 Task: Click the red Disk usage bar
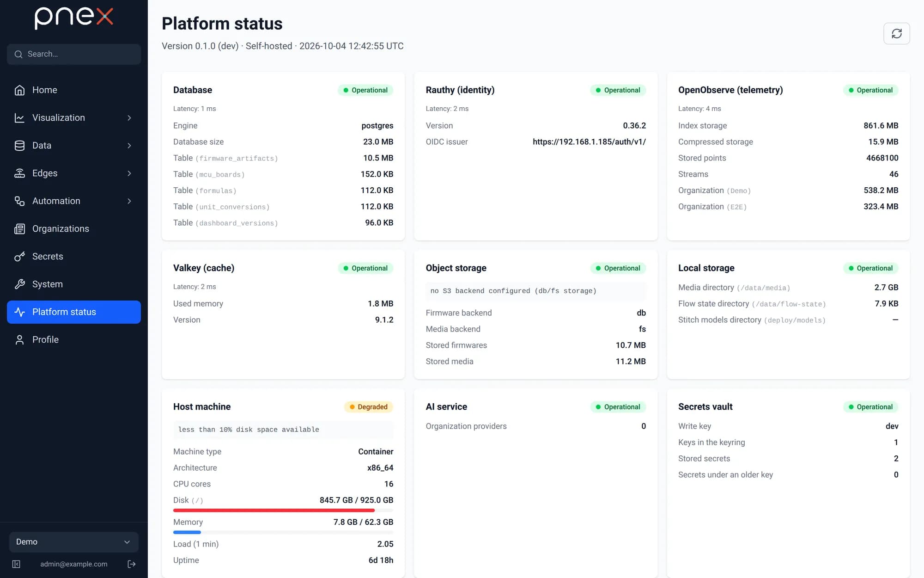[x=274, y=510]
